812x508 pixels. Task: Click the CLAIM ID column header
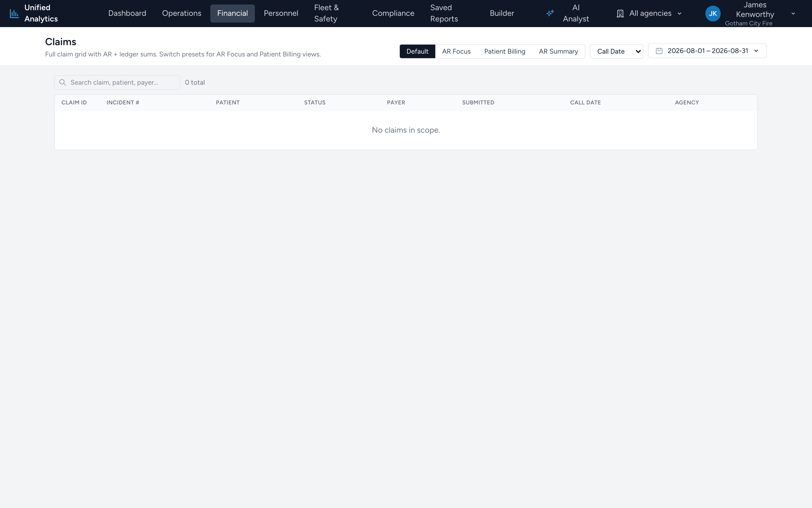74,102
